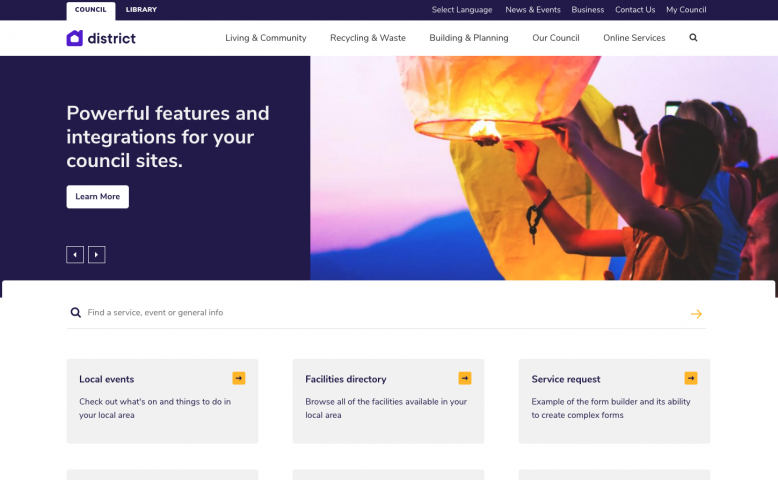Click the Learn More button
The width and height of the screenshot is (778, 480).
(98, 197)
